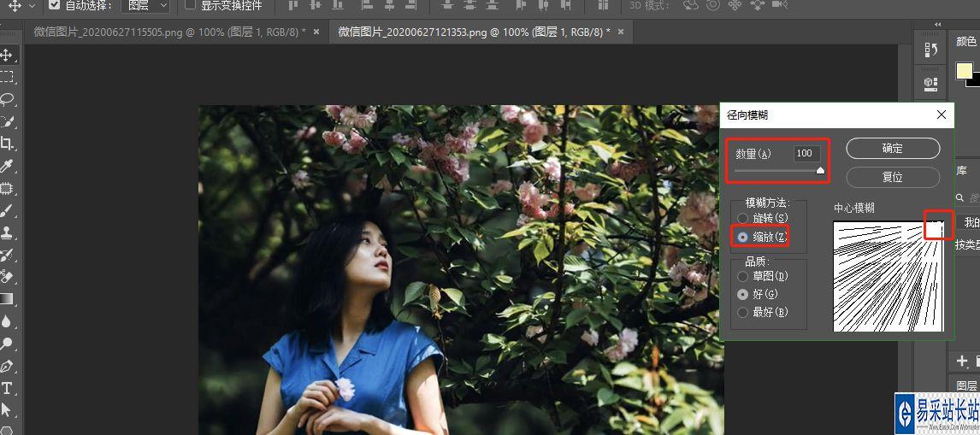Open the 颜色 panel tab
The image size is (980, 435).
(x=966, y=42)
